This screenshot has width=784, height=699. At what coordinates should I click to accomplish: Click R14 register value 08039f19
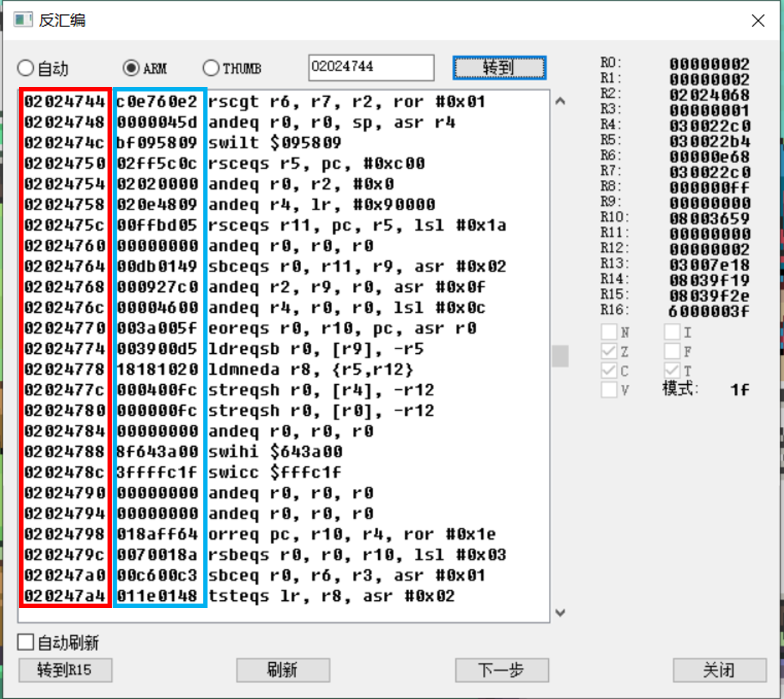point(710,280)
